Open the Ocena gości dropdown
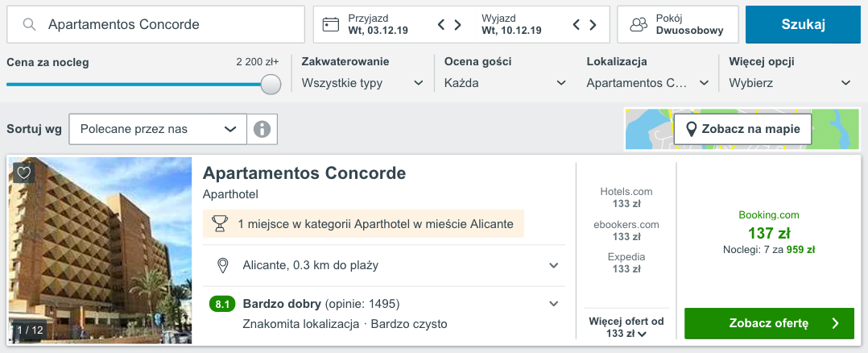The image size is (868, 353). (x=505, y=82)
